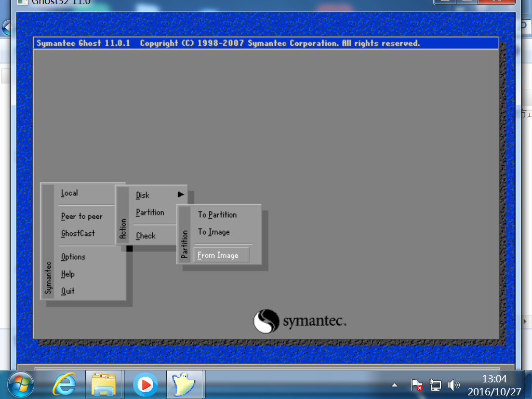This screenshot has height=399, width=532.
Task: Select Peer to peer option
Action: [x=82, y=216]
